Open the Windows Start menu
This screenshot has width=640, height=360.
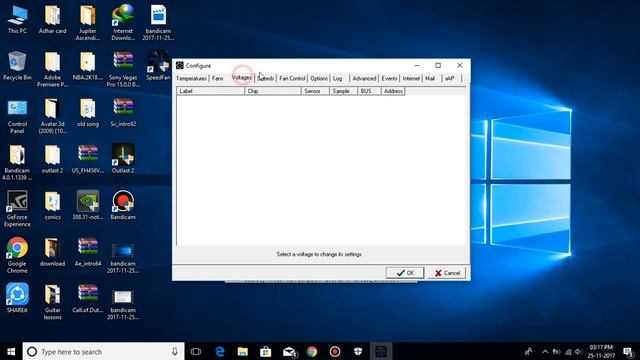click(x=11, y=351)
